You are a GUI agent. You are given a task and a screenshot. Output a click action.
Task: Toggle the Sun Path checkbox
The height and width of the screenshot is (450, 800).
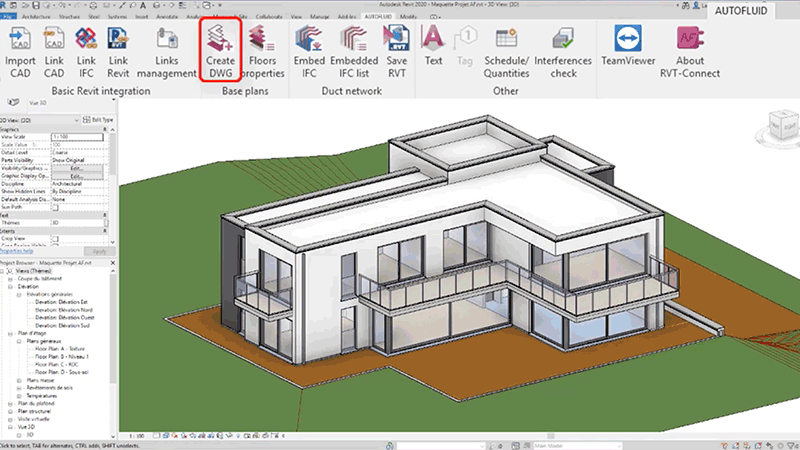click(55, 207)
